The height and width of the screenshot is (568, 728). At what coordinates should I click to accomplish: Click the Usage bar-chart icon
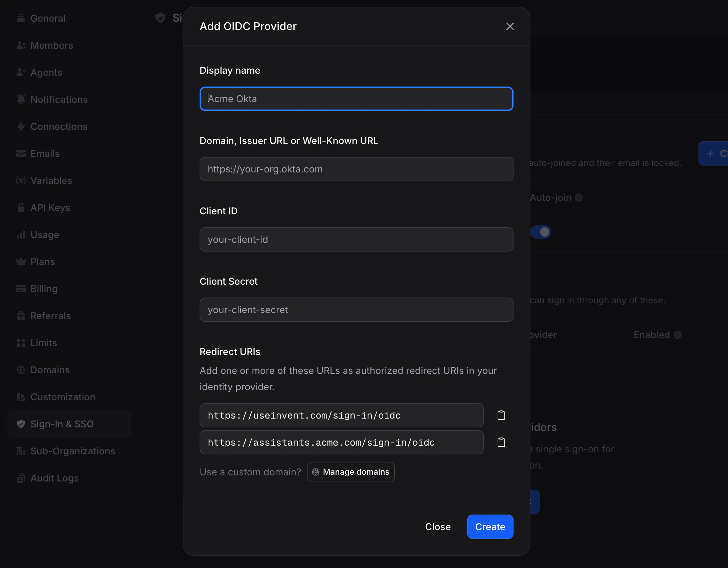(21, 234)
